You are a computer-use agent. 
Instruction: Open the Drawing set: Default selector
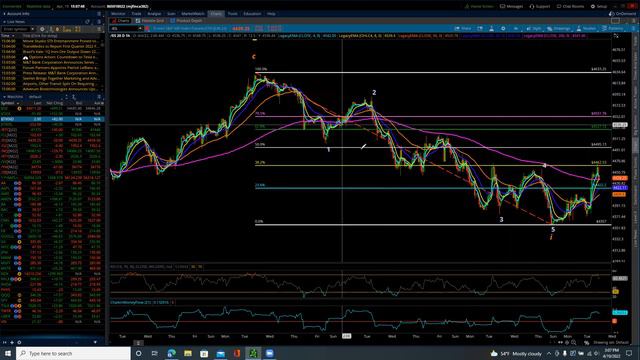[611, 342]
